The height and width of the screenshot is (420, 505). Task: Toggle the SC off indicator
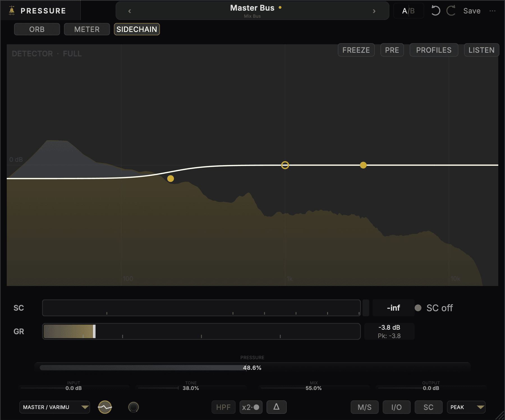(434, 308)
